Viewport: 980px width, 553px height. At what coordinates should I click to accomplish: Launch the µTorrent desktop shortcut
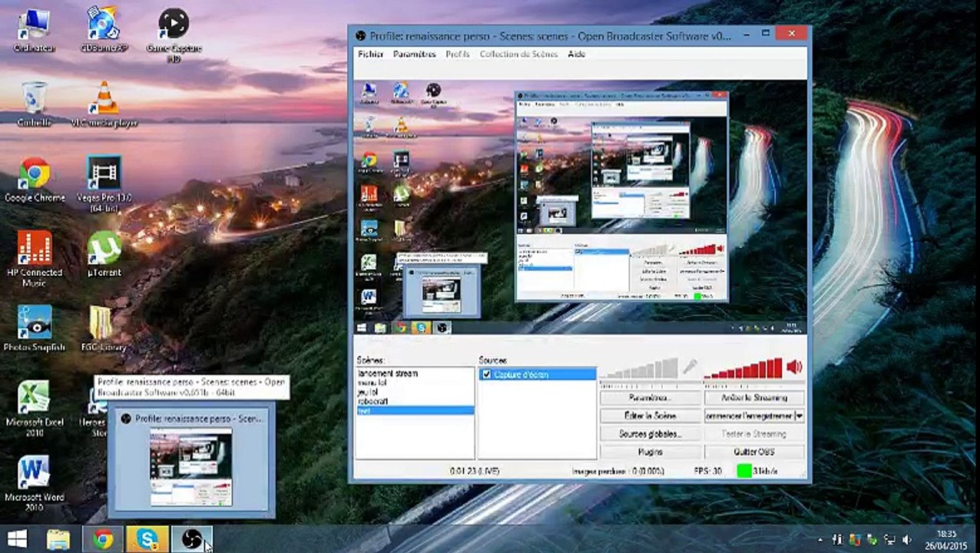104,254
